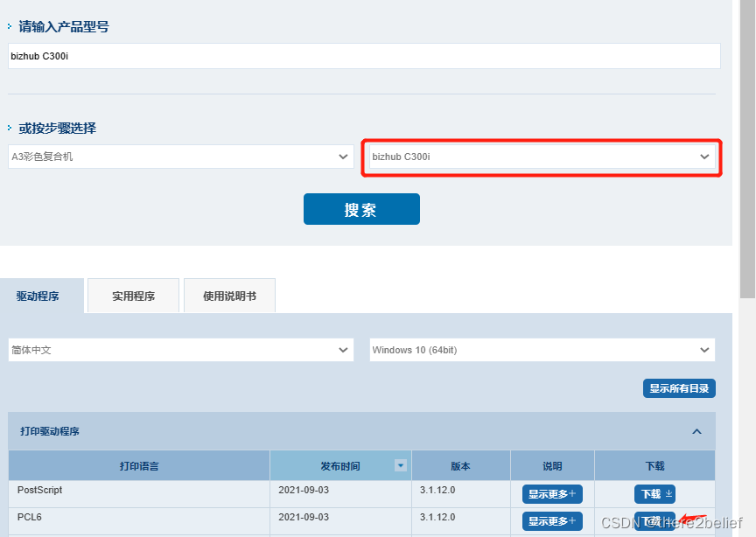Click the 搜索 search button
The width and height of the screenshot is (756, 537).
pyautogui.click(x=361, y=209)
